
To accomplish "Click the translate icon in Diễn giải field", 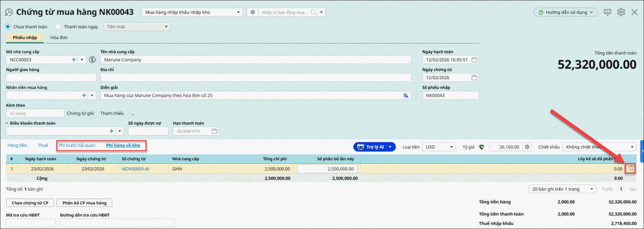I will (x=405, y=96).
